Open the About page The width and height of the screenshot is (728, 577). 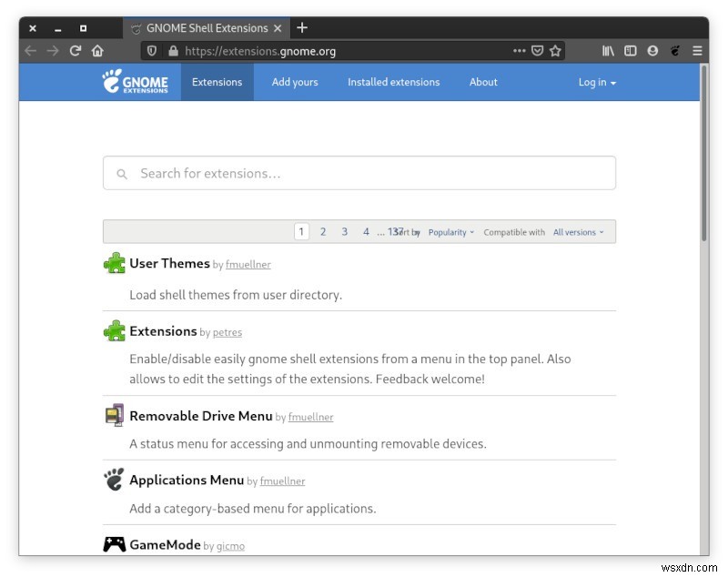click(x=483, y=82)
